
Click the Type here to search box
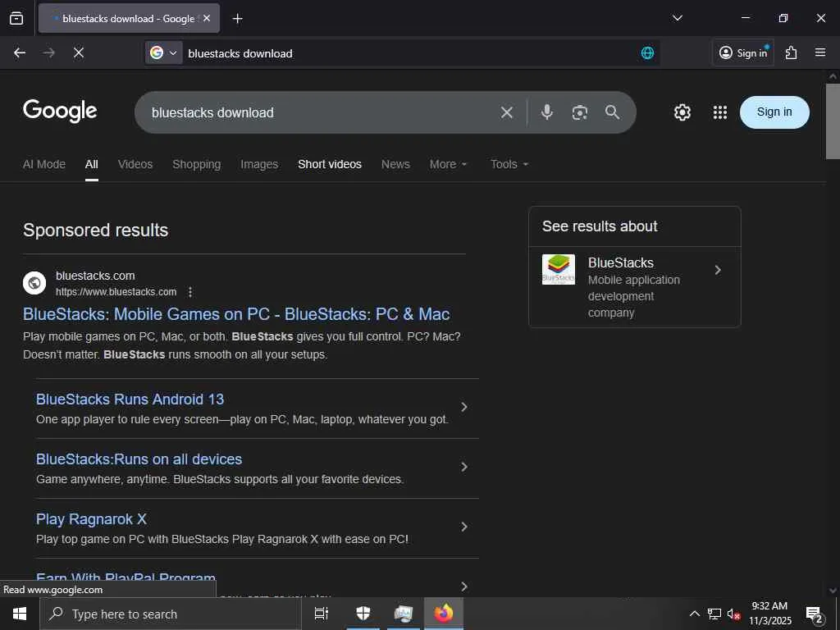(171, 614)
